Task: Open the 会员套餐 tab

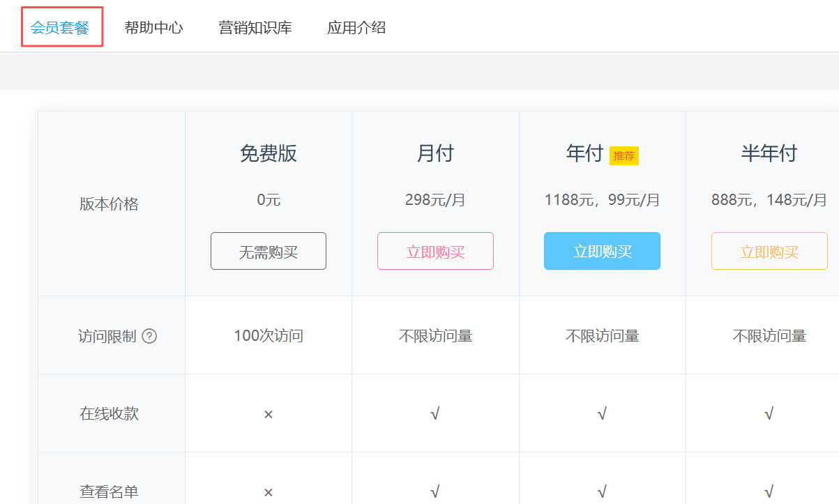Action: click(x=60, y=28)
